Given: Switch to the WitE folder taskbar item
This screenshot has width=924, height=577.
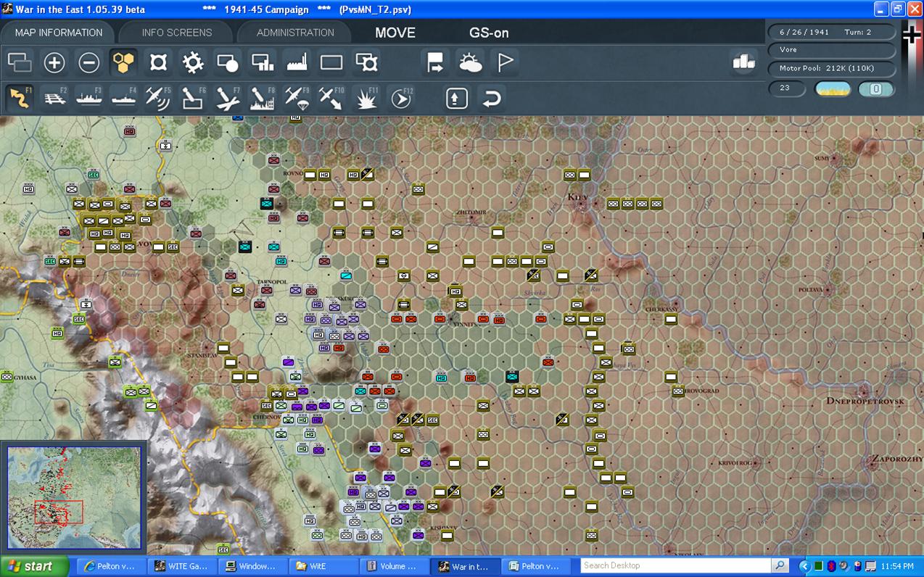Looking at the screenshot, I should pyautogui.click(x=325, y=566).
